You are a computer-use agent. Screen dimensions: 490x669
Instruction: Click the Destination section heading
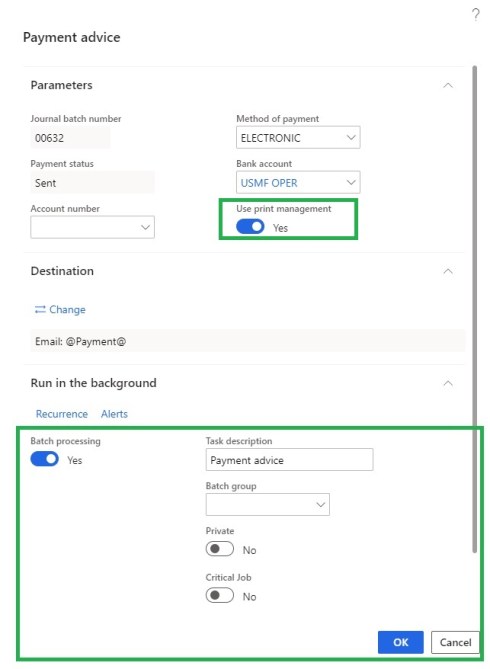(62, 271)
